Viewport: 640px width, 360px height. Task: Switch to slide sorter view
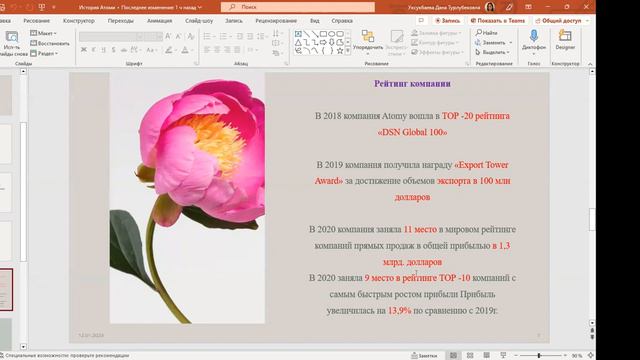470,356
